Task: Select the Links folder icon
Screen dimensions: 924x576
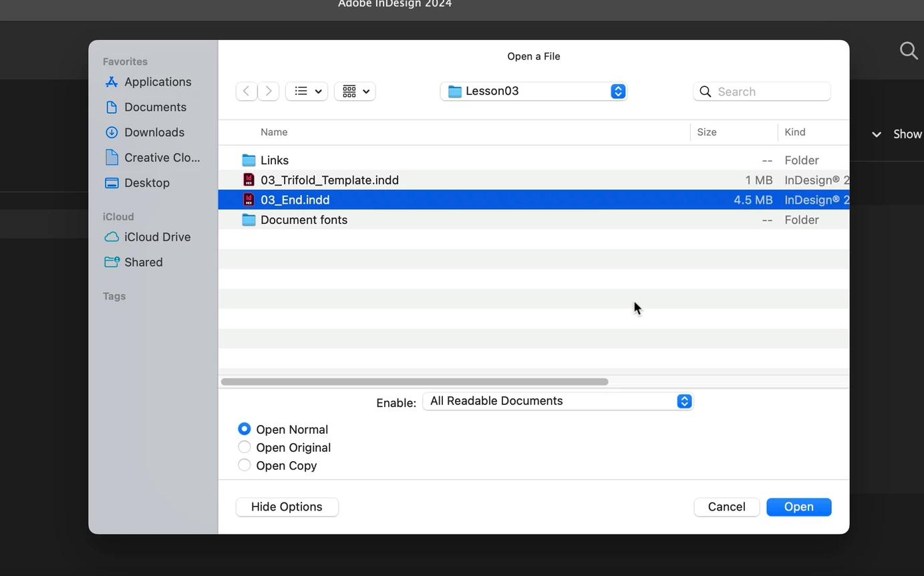Action: (x=249, y=160)
